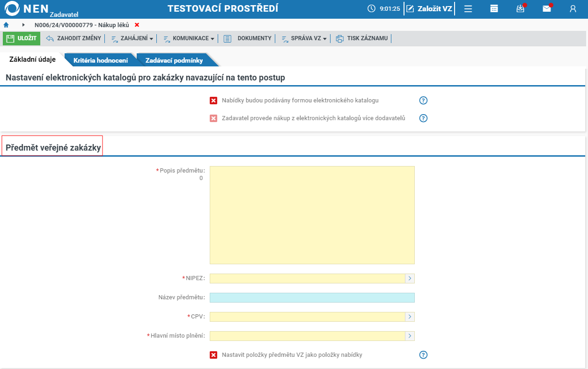Open help for electronic catalog offers option

[423, 101]
